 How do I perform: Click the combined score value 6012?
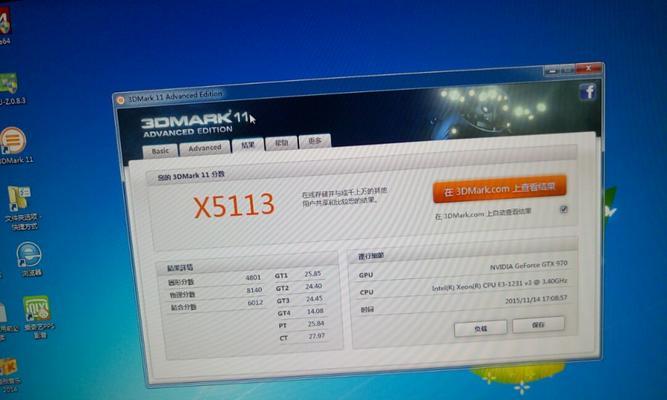pos(255,303)
